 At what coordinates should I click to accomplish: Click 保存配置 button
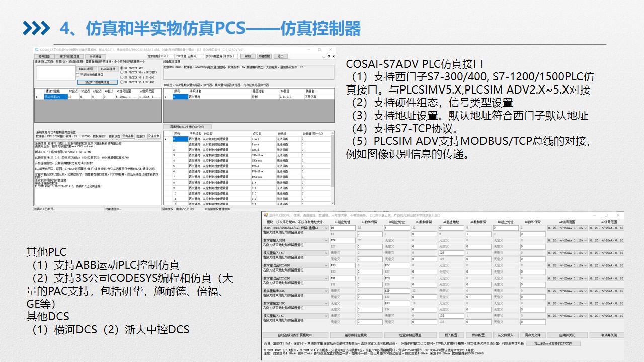(478, 335)
